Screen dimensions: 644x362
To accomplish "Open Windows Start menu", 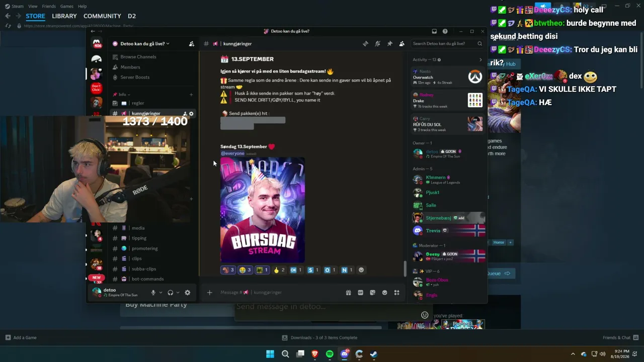I will coord(270,354).
